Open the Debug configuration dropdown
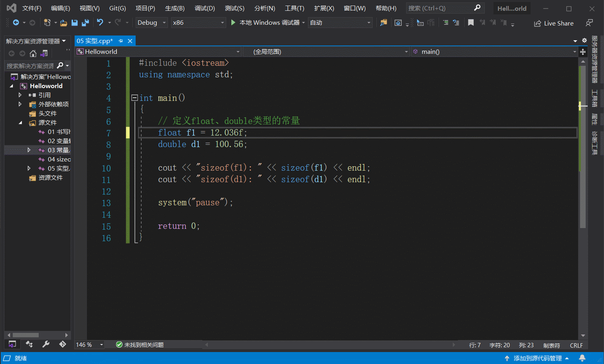 tap(152, 23)
